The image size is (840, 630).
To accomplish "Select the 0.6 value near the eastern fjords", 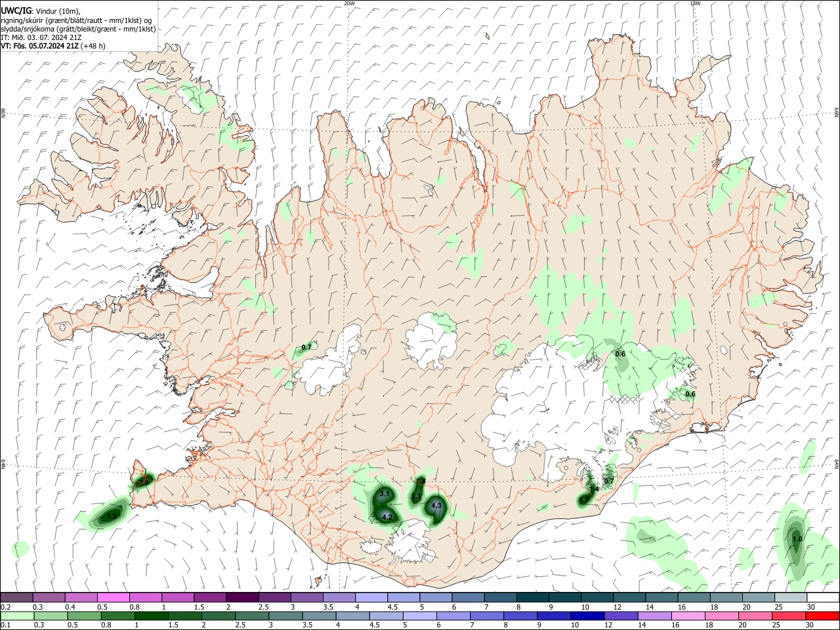I will (690, 394).
